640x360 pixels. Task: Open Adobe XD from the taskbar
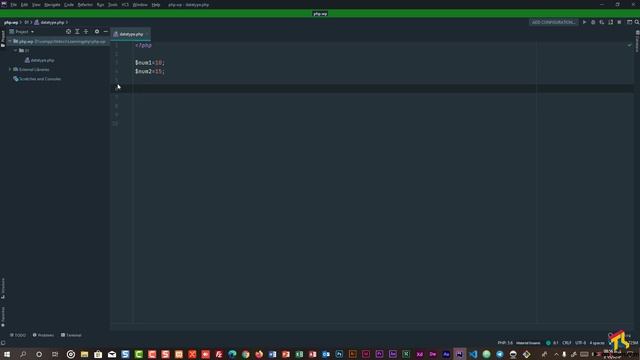coord(420,354)
